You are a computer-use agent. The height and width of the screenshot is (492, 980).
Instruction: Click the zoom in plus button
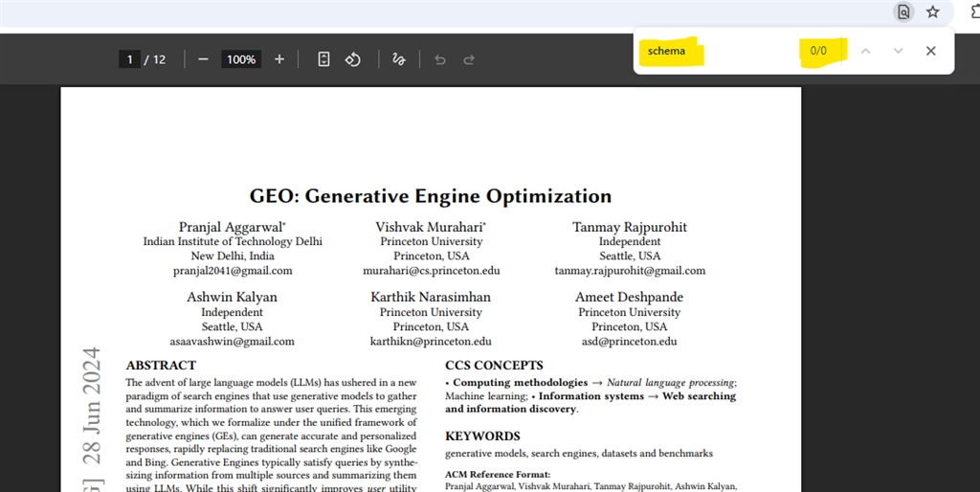[x=279, y=59]
